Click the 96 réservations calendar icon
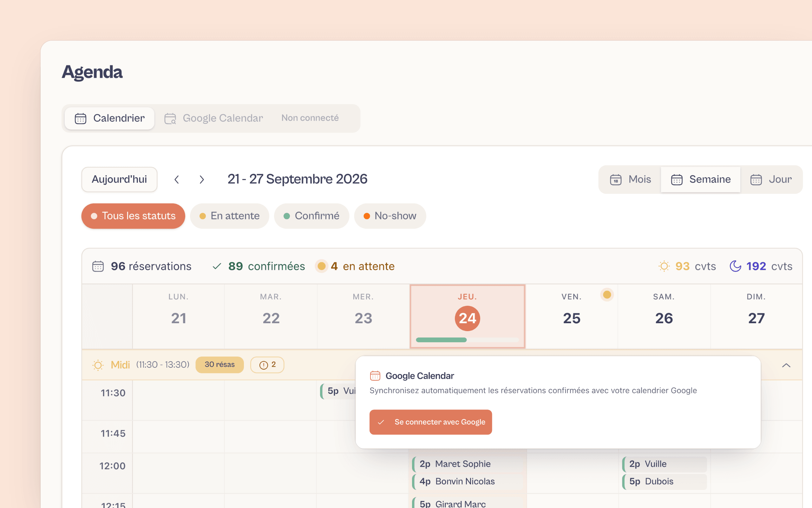Screen dimensions: 812x508 pyautogui.click(x=98, y=266)
